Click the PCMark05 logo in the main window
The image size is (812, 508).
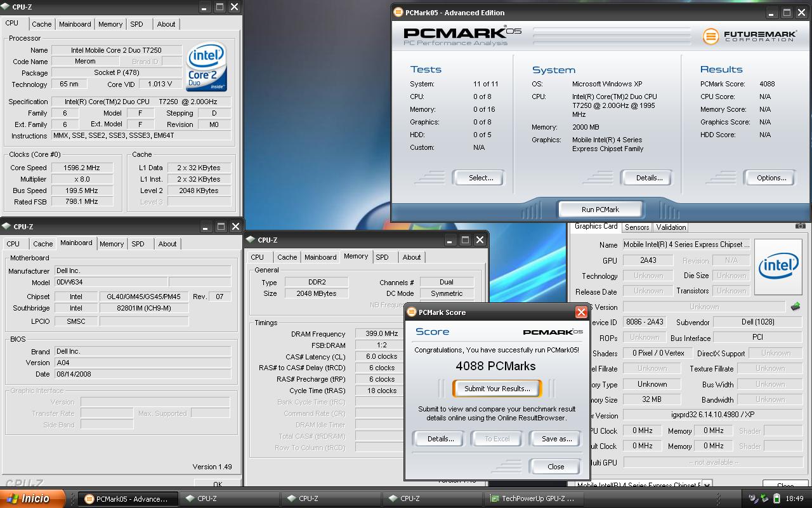tap(462, 35)
